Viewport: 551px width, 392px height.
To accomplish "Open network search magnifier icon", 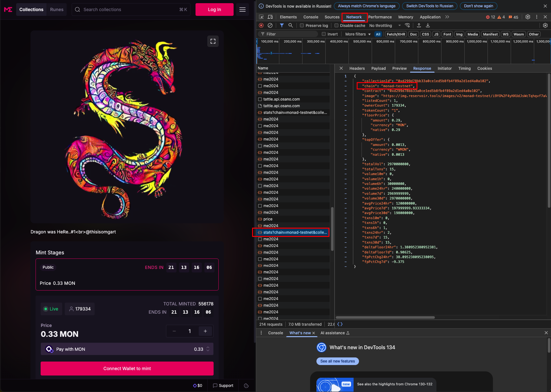I will point(290,25).
